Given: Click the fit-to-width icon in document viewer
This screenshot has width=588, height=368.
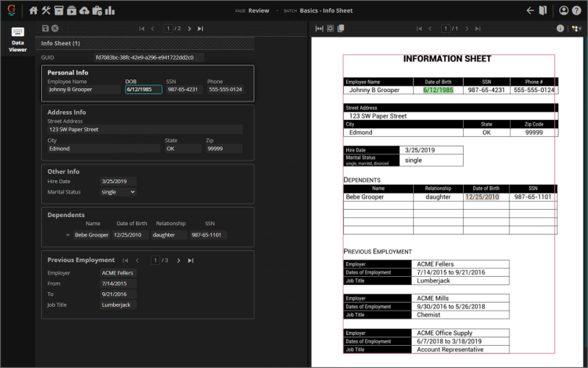Looking at the screenshot, I should click(x=319, y=28).
